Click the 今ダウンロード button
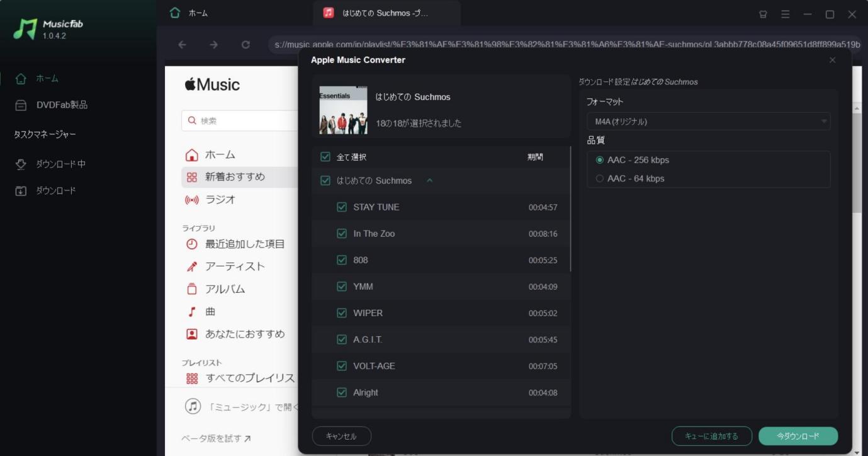Image resolution: width=868 pixels, height=456 pixels. pos(798,436)
